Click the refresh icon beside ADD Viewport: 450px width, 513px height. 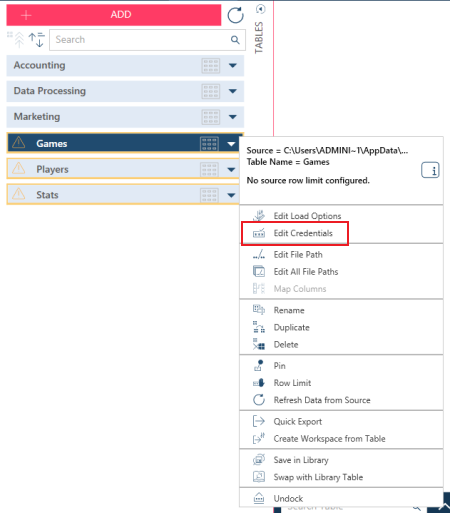235,15
